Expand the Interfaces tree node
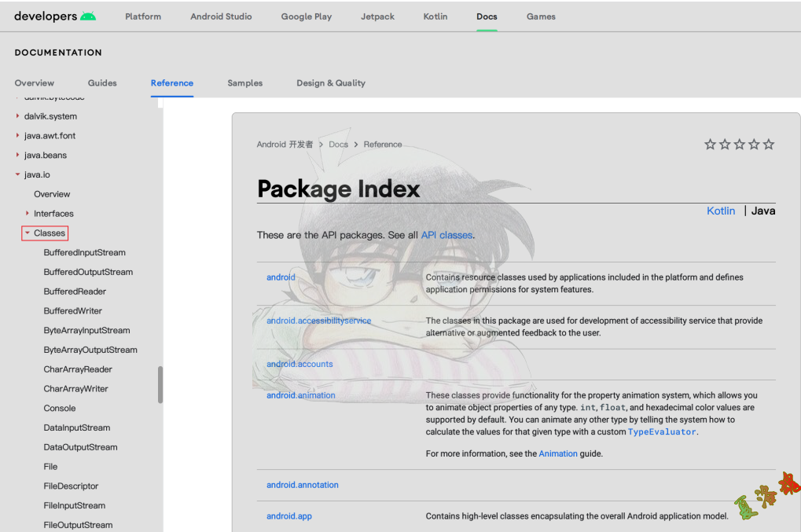Screen dimensions: 801x532 [28, 214]
